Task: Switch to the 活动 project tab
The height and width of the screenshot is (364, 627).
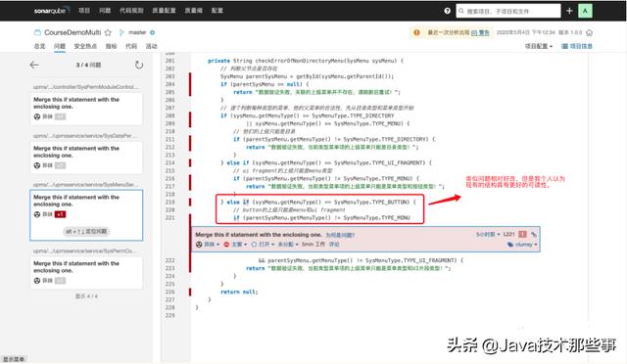Action: click(151, 46)
